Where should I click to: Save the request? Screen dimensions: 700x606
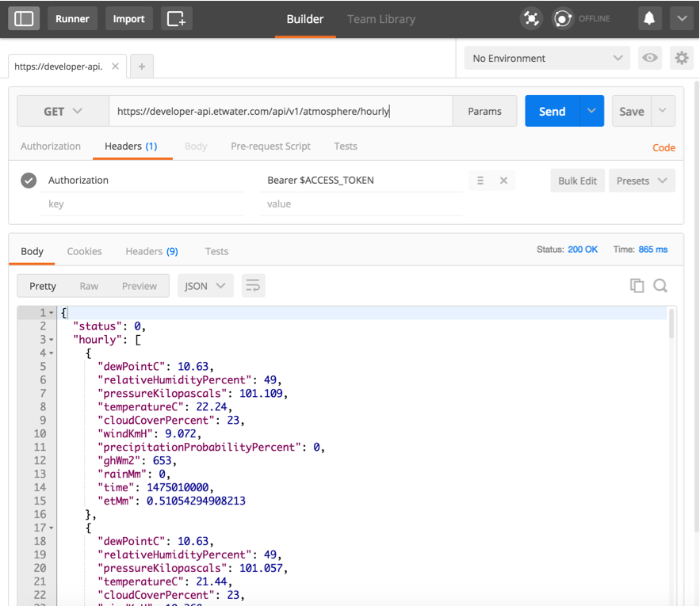click(632, 111)
